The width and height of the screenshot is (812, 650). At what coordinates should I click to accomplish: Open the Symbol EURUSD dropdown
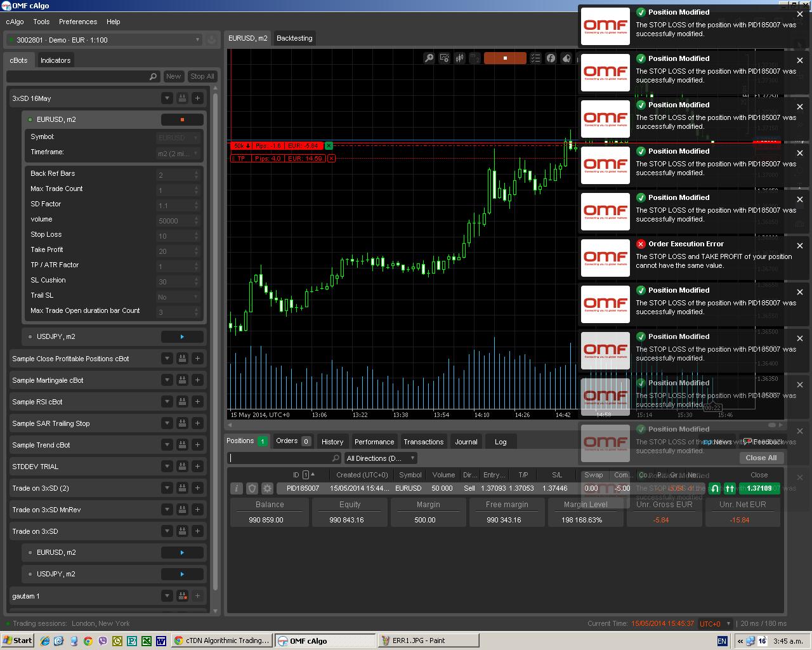pos(178,137)
